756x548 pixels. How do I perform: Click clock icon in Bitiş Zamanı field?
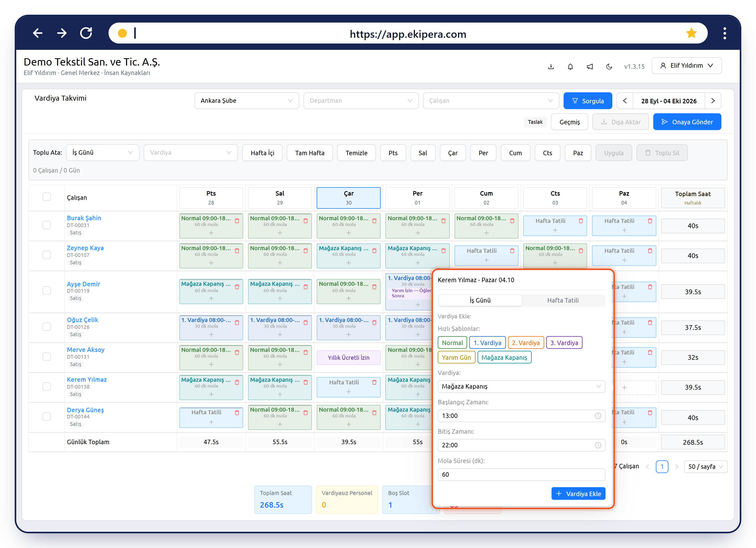(x=598, y=445)
